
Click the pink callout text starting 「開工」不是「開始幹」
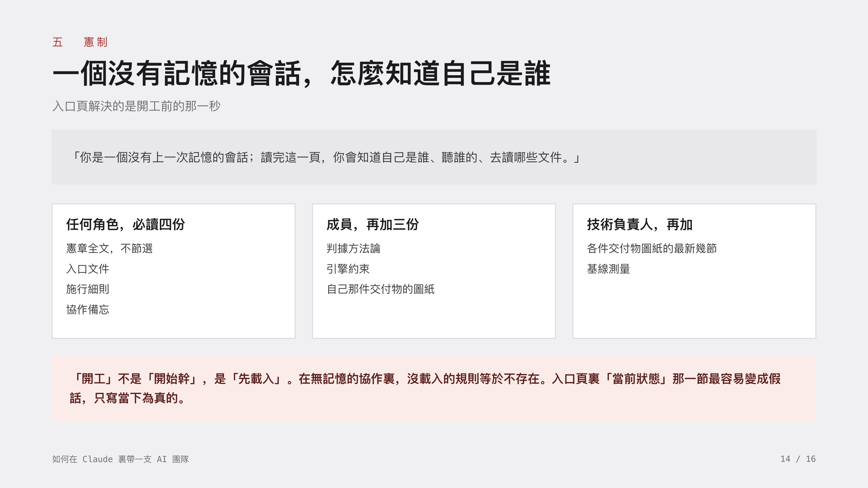click(425, 388)
